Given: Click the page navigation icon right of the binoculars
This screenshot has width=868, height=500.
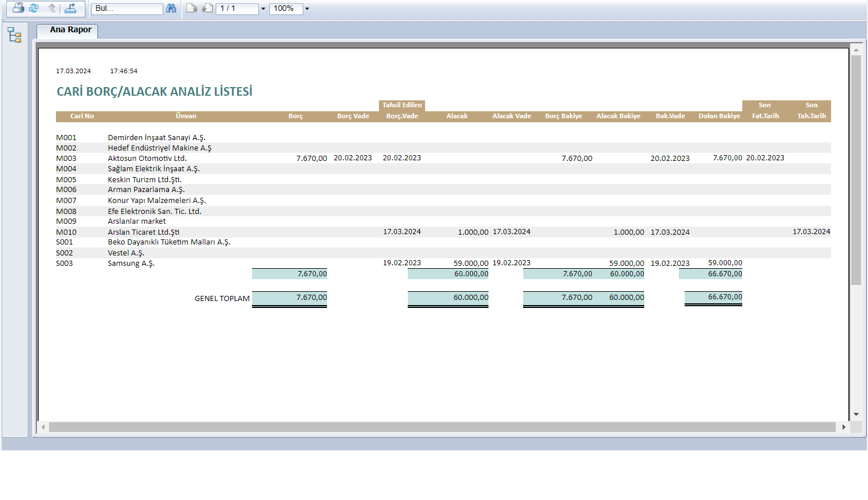Looking at the screenshot, I should pyautogui.click(x=191, y=8).
